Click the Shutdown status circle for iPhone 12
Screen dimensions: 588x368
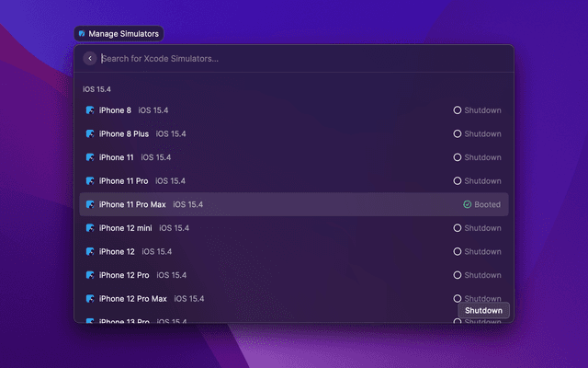pyautogui.click(x=458, y=252)
